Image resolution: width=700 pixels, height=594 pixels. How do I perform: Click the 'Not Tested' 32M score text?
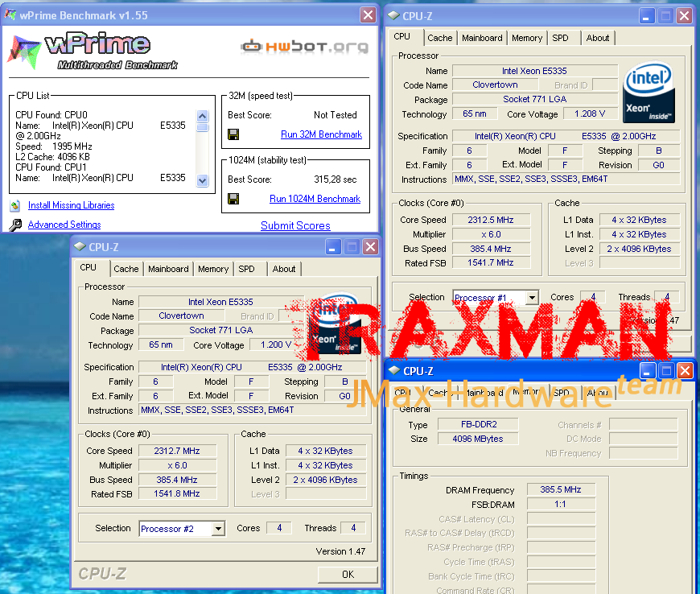pyautogui.click(x=336, y=115)
